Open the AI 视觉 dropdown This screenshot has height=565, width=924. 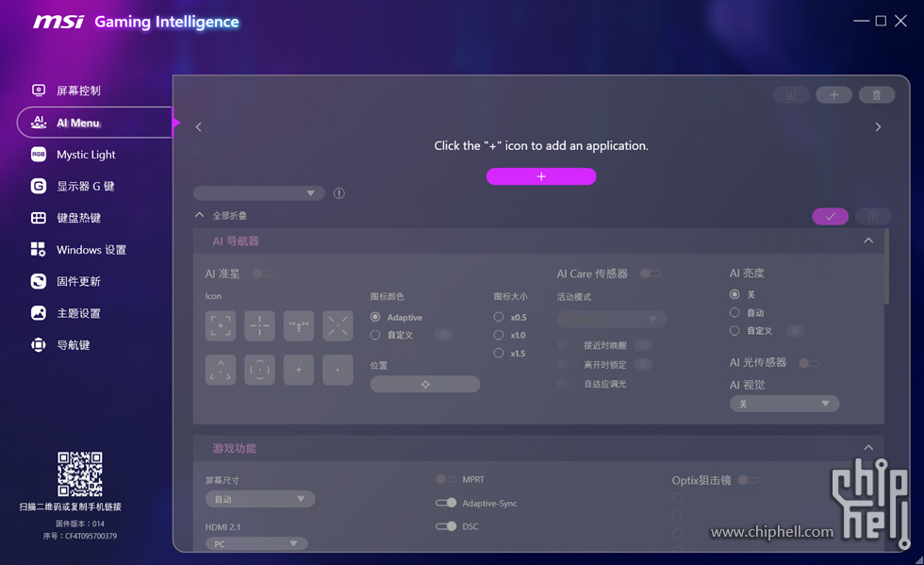coord(784,404)
